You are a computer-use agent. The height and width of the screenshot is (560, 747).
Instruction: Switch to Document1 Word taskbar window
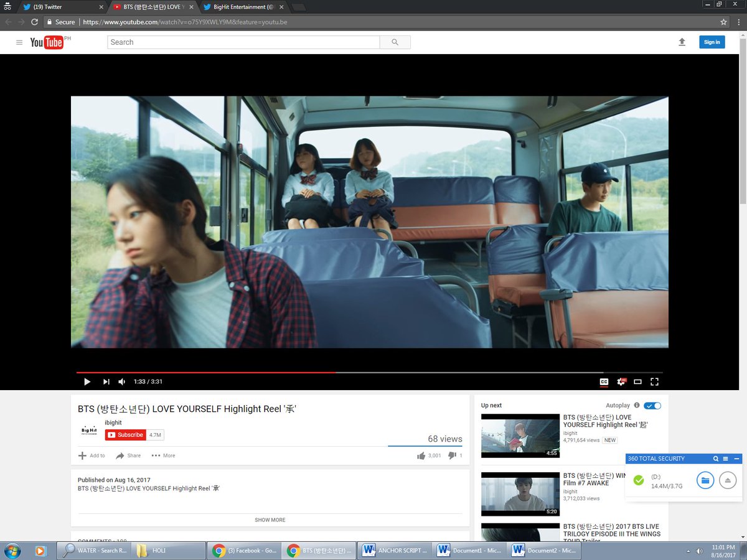click(x=470, y=551)
